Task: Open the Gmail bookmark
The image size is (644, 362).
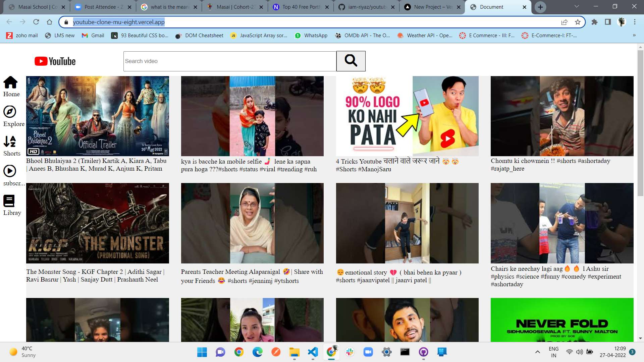Action: (93, 35)
